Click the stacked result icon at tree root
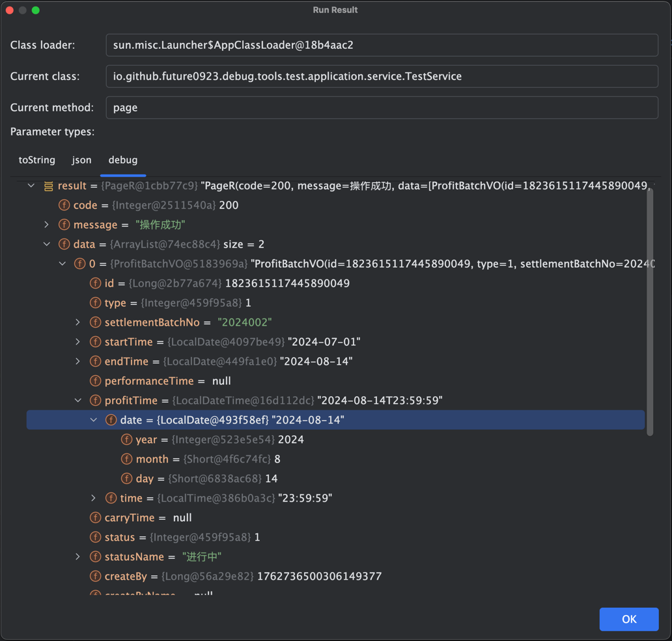This screenshot has height=641, width=672. pyautogui.click(x=48, y=186)
